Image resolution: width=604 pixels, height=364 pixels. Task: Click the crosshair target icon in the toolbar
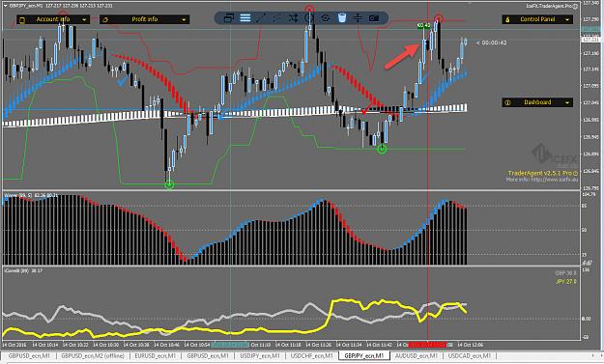click(326, 18)
